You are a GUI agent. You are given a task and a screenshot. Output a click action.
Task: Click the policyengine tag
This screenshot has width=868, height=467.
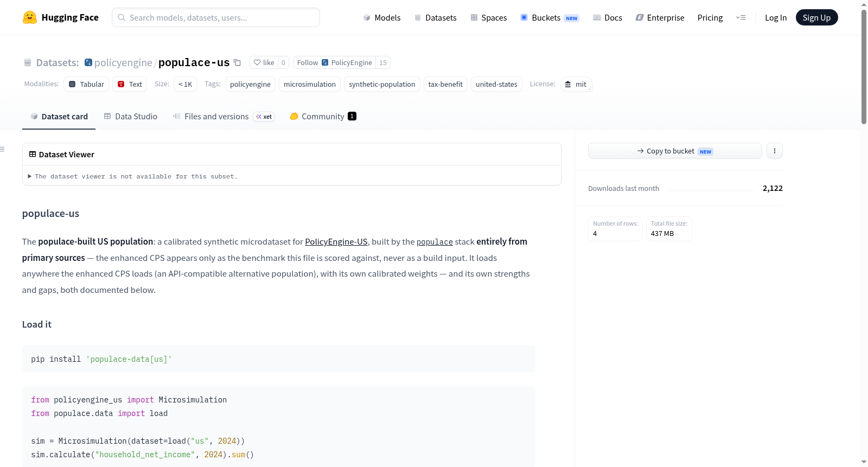[x=250, y=84]
